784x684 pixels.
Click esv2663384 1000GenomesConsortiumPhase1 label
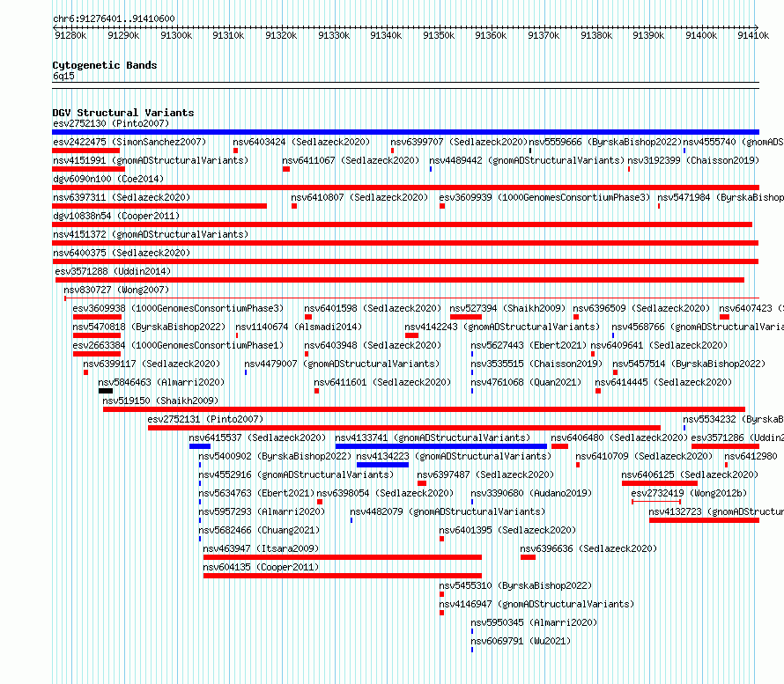coord(178,345)
